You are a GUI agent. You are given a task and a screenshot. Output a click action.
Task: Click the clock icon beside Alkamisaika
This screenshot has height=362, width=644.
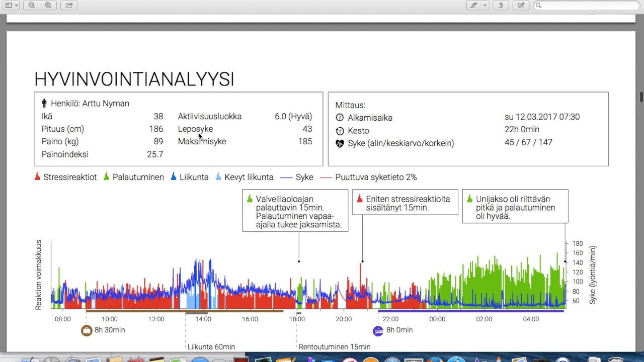pos(340,118)
